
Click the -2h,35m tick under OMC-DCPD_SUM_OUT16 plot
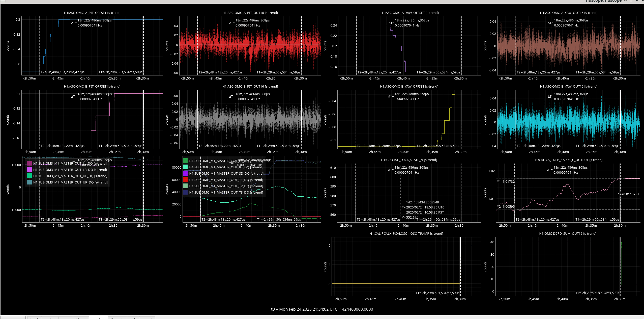[590, 299]
